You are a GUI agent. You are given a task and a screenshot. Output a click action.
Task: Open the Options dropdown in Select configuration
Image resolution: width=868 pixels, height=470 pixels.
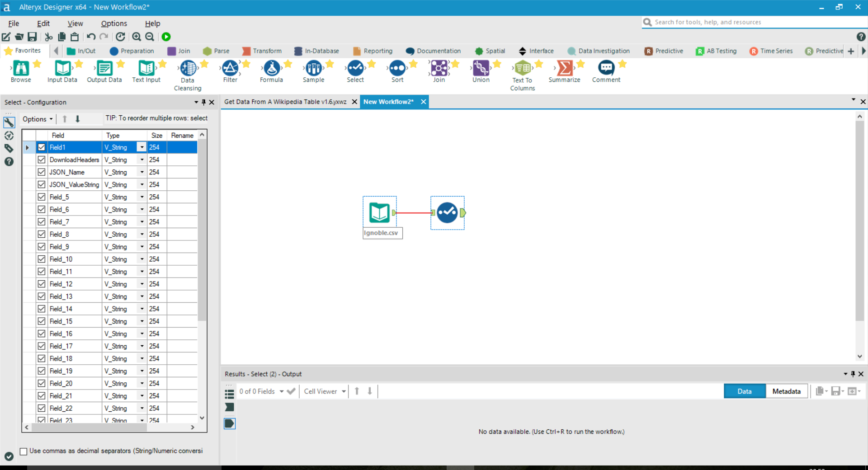[x=38, y=119]
